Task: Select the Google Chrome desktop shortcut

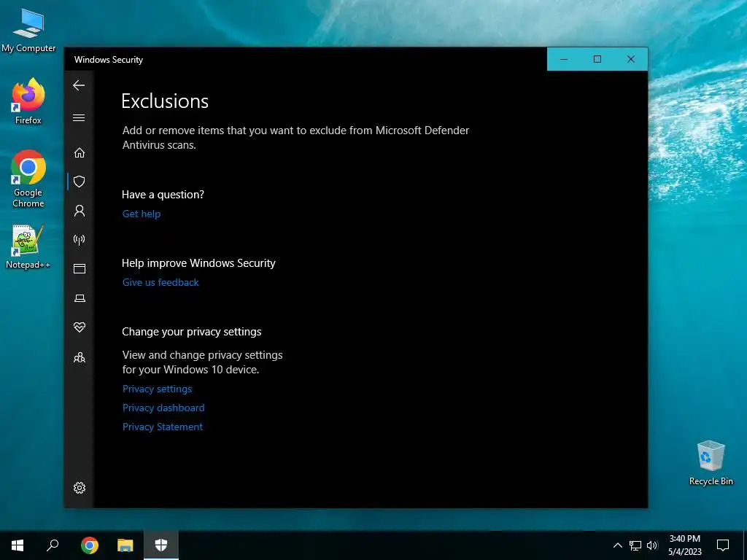Action: [x=28, y=179]
